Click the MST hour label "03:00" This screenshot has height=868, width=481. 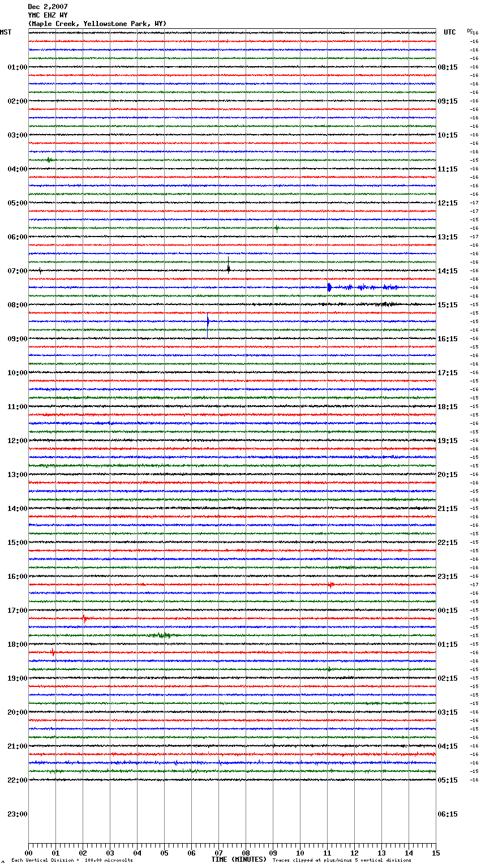(x=18, y=135)
